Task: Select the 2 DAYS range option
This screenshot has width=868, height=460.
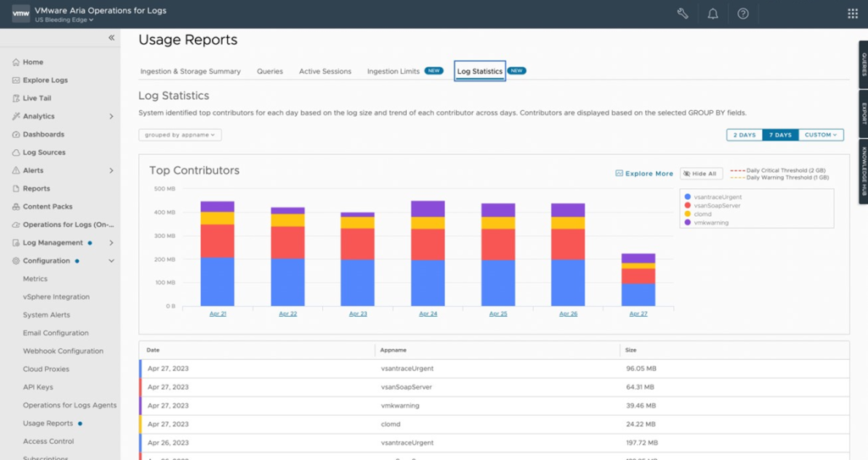Action: pyautogui.click(x=744, y=135)
